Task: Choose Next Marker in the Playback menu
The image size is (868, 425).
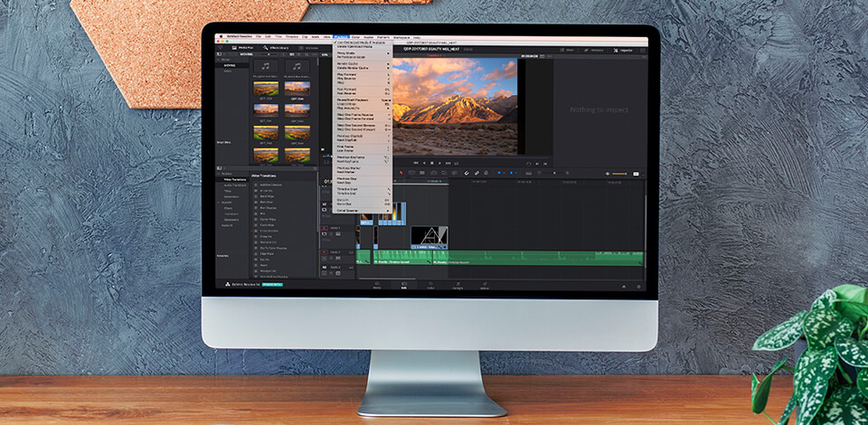Action: pyautogui.click(x=362, y=172)
